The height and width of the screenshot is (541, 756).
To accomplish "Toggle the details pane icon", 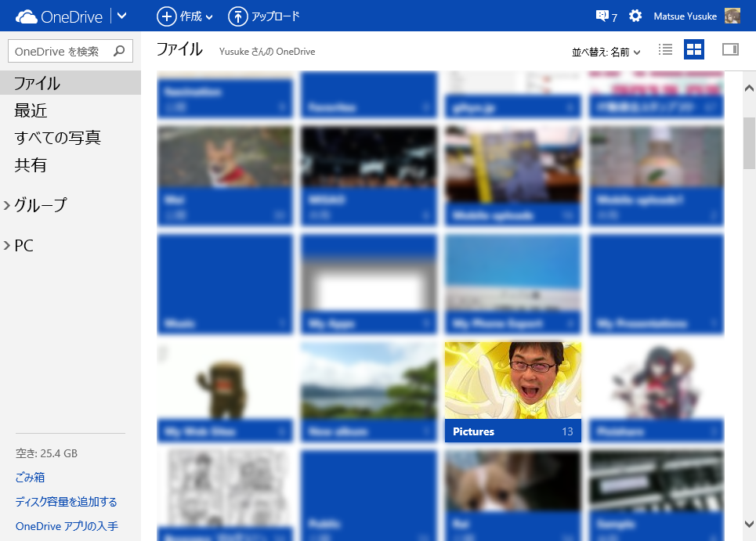I will (x=730, y=50).
